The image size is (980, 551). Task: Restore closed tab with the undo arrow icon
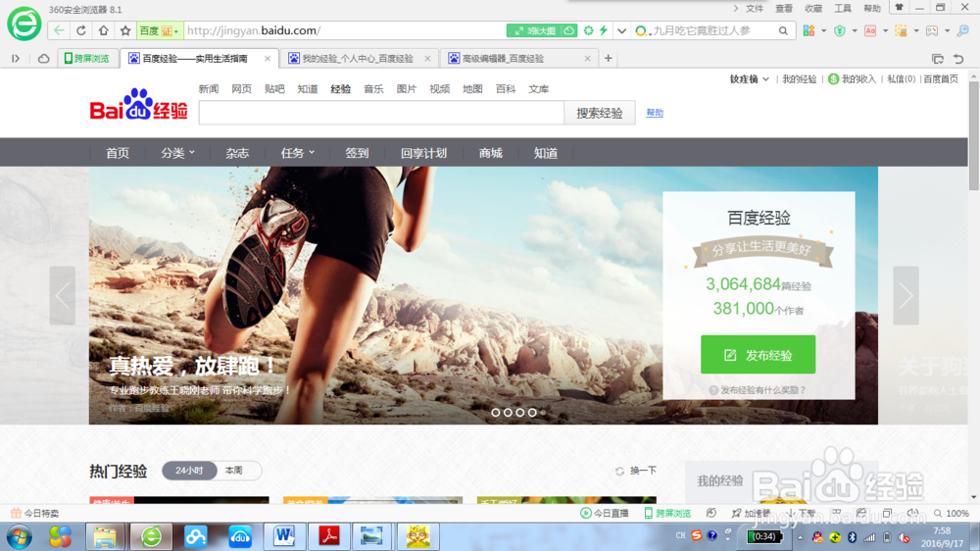point(958,59)
